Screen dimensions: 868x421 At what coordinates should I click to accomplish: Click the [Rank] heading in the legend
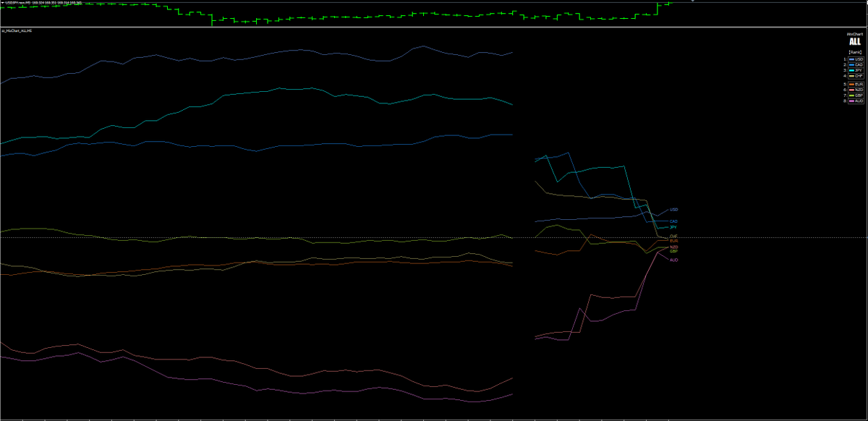coord(855,52)
